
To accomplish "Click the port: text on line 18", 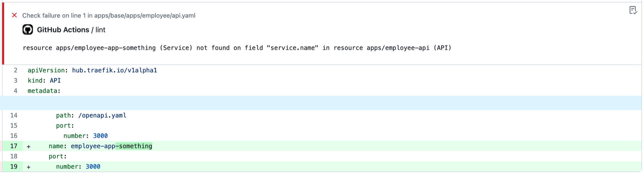I will point(58,156).
